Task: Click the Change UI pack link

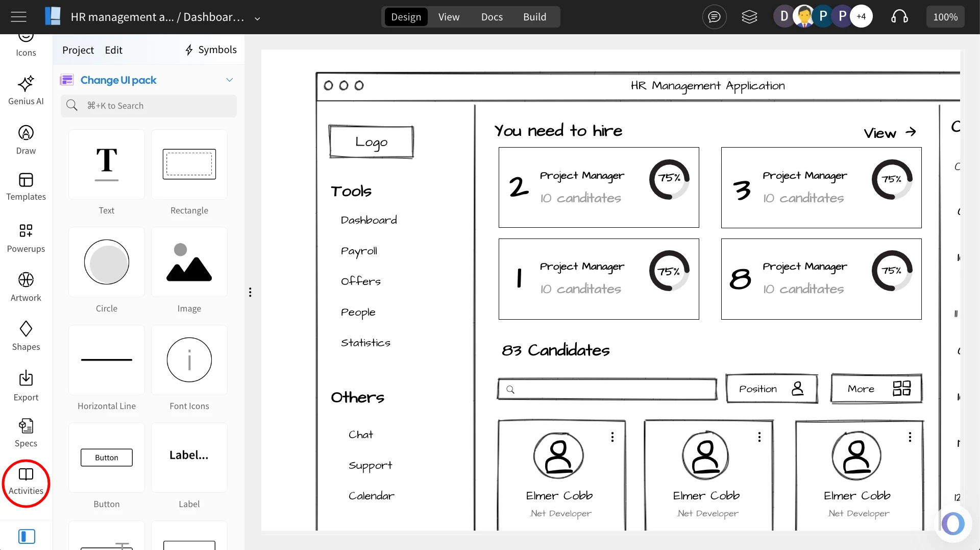Action: [118, 80]
